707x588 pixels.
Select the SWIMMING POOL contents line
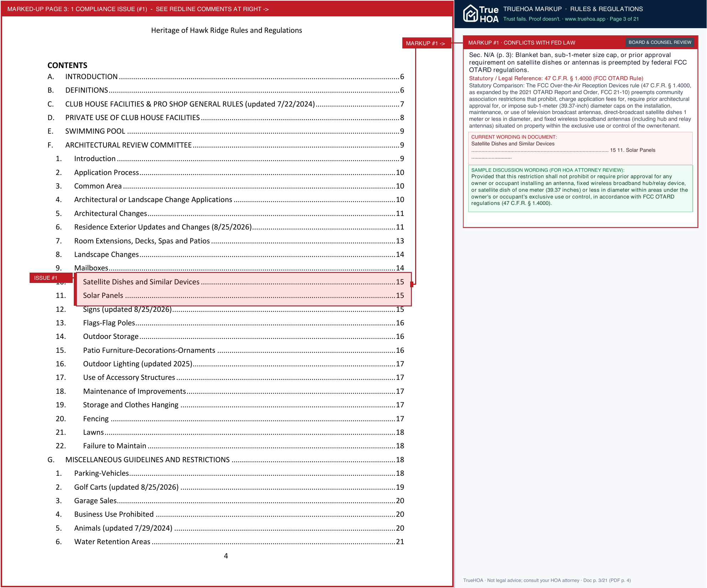(226, 131)
